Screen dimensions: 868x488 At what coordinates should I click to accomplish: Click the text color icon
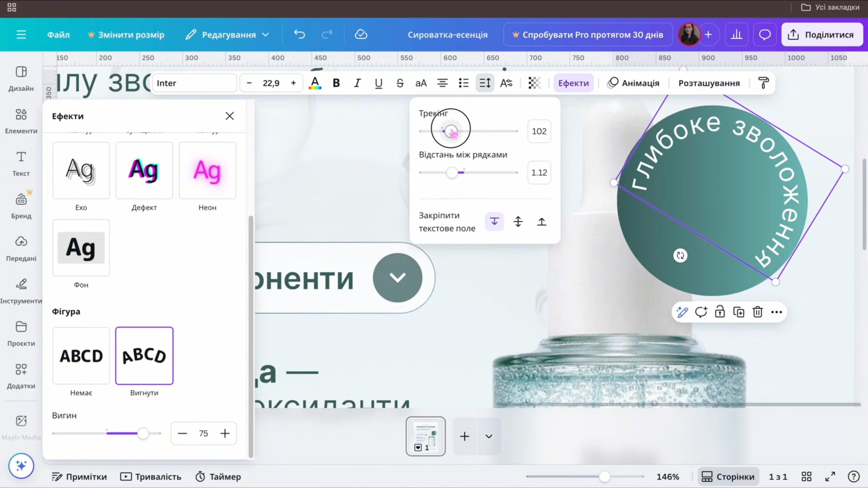pyautogui.click(x=315, y=83)
